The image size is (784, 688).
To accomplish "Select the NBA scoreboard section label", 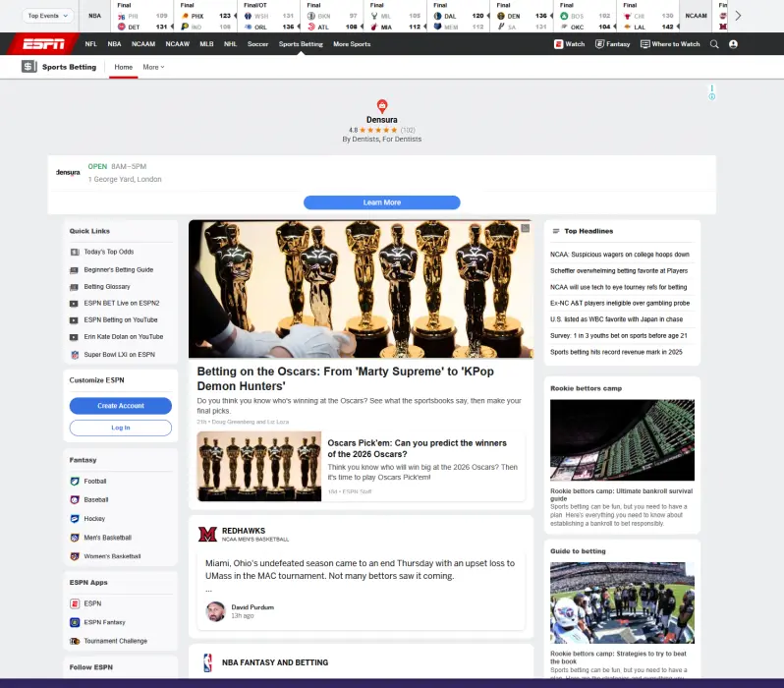I will (x=95, y=16).
